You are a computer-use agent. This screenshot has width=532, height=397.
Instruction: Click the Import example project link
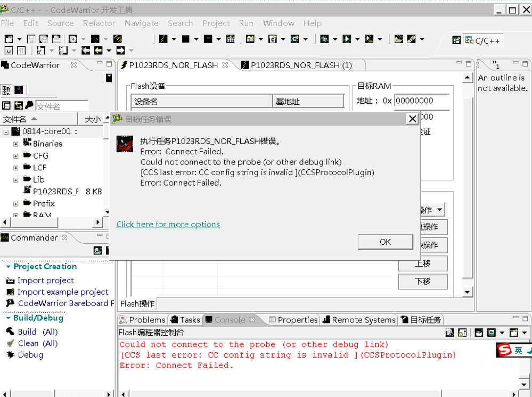pyautogui.click(x=63, y=292)
